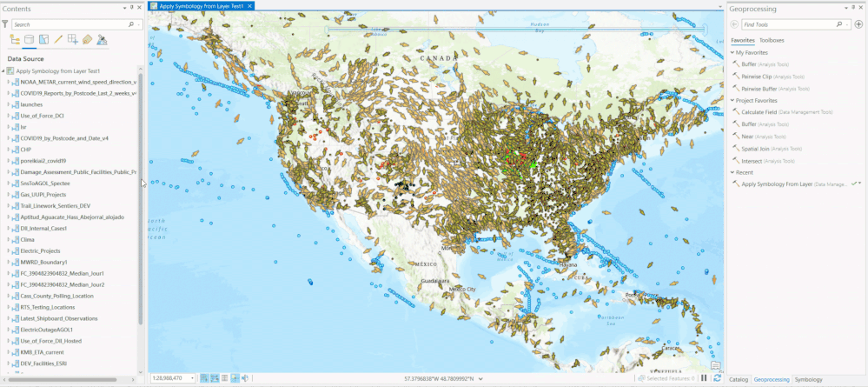Click the map time slider bar
Image resolution: width=868 pixels, height=387 pixels.
515,29
